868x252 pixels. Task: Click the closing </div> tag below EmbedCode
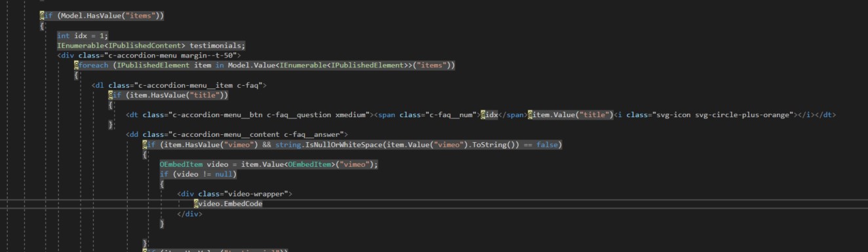[189, 214]
